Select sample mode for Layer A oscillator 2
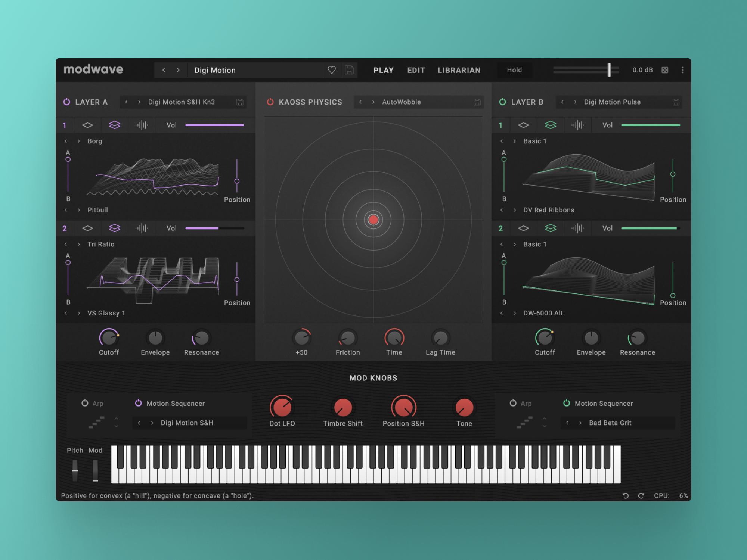Viewport: 747px width, 560px height. [x=142, y=228]
